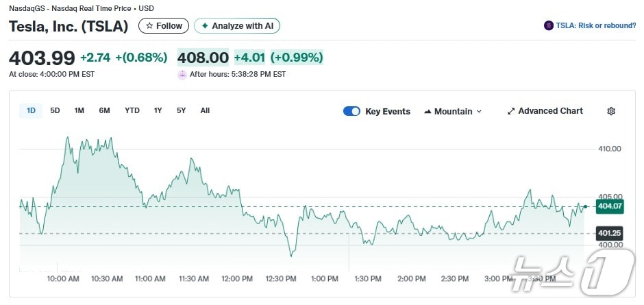The width and height of the screenshot is (644, 305).
Task: Click the purple TSLA icon at top right
Action: pyautogui.click(x=548, y=26)
